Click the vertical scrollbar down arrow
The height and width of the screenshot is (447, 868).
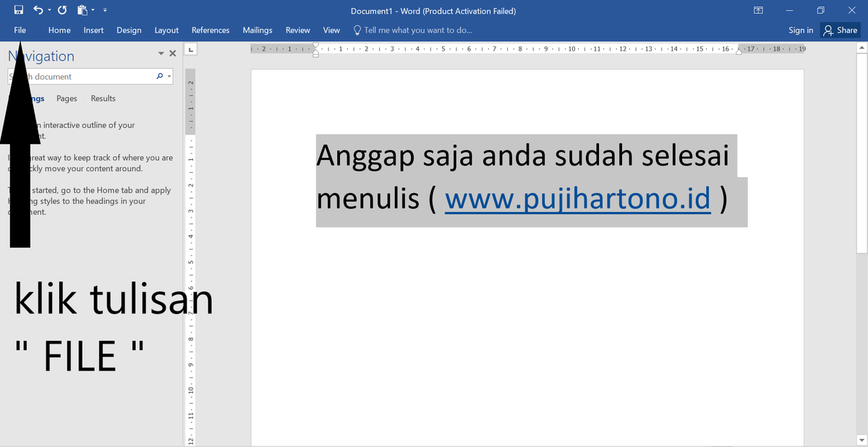861,440
